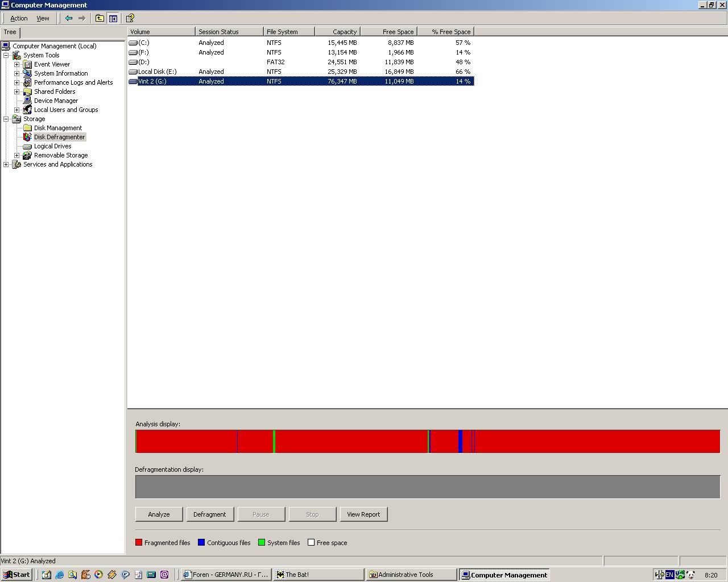Select the Vint 2 (G:) volume row
This screenshot has width=728, height=582.
point(301,81)
